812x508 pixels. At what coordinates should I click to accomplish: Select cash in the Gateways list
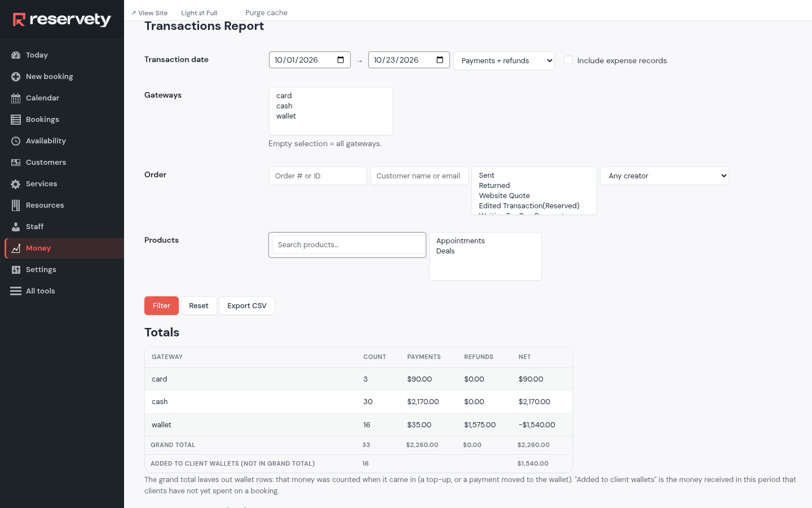[330, 106]
